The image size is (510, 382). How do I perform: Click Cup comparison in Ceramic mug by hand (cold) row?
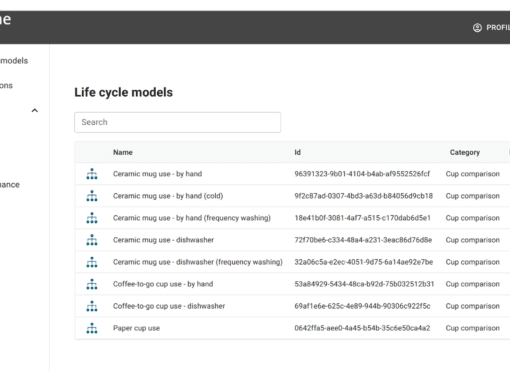point(473,196)
